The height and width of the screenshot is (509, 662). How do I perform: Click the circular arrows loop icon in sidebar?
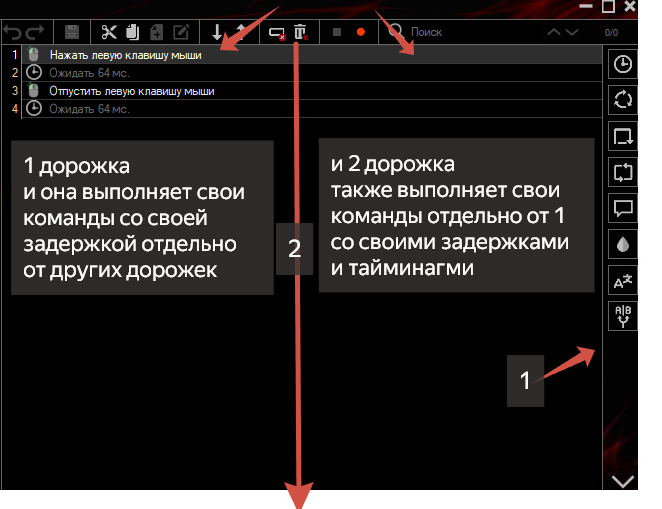pyautogui.click(x=622, y=100)
